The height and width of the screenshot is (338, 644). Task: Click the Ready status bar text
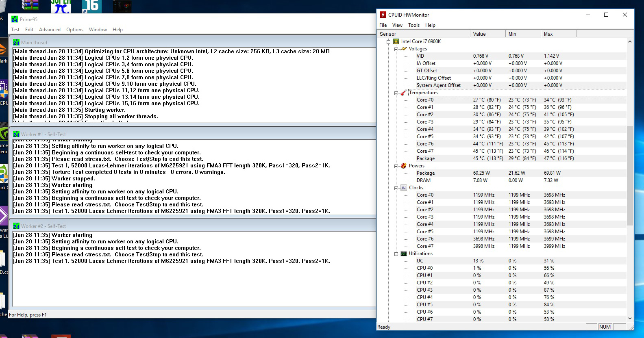coord(384,327)
